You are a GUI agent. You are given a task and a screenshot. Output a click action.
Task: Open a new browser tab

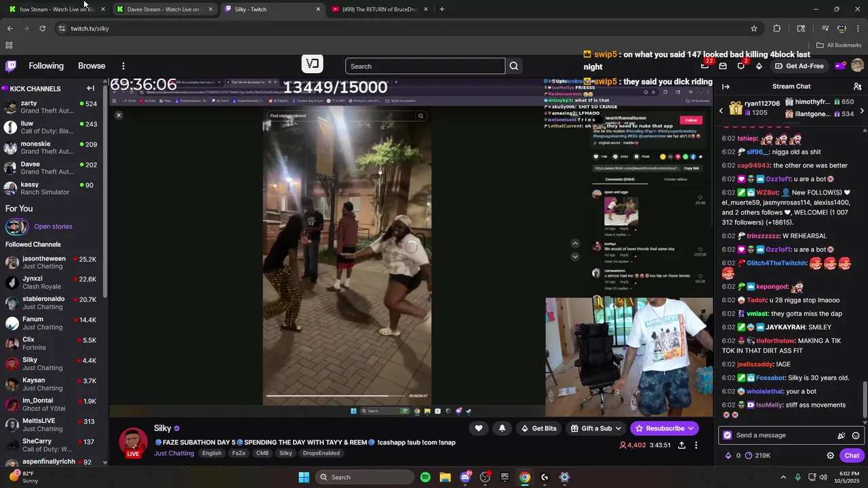[442, 9]
